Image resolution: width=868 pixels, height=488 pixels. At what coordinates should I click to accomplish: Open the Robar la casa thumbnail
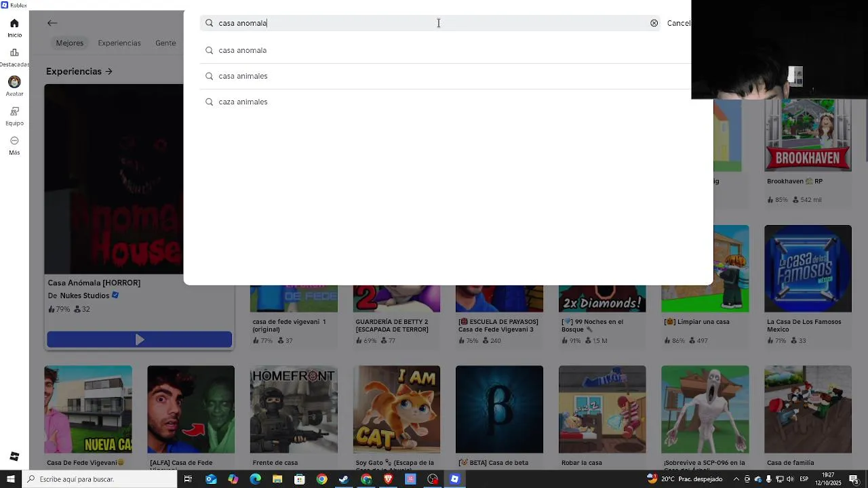click(x=602, y=409)
